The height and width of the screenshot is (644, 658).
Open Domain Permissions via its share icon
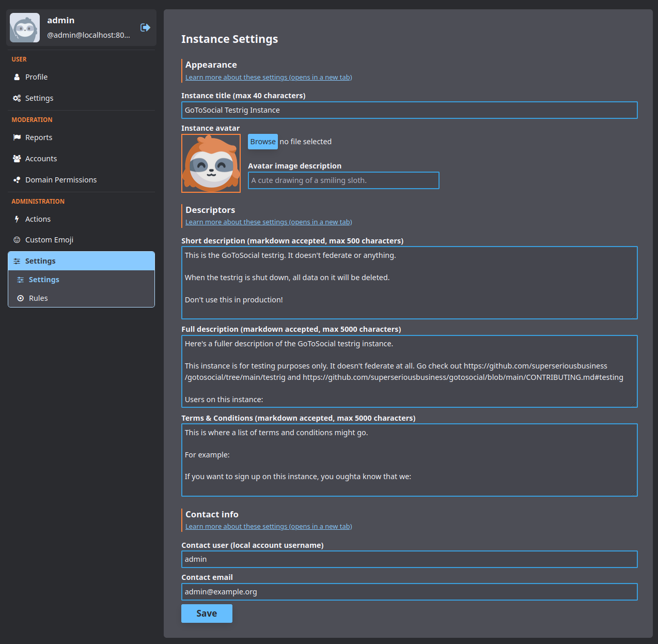[17, 179]
